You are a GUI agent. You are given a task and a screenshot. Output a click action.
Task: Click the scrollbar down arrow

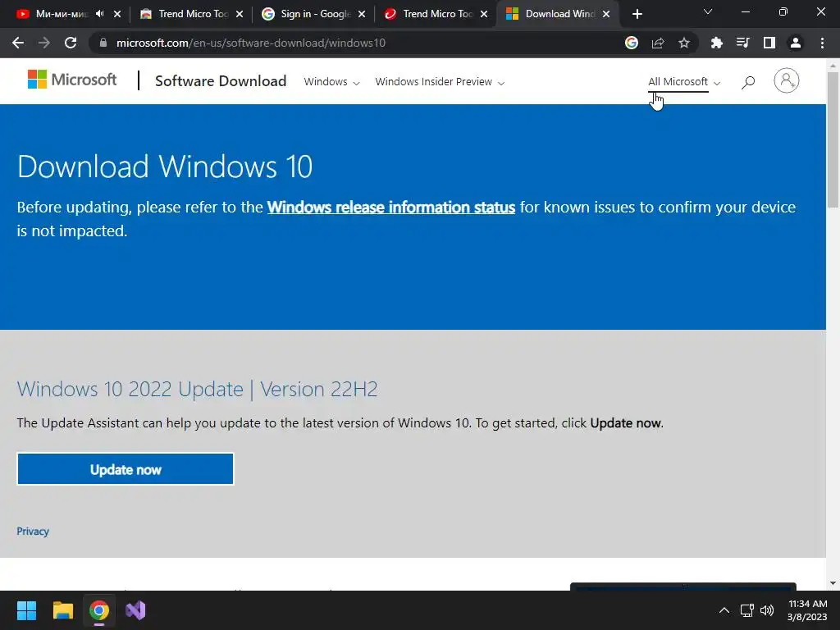(x=833, y=583)
